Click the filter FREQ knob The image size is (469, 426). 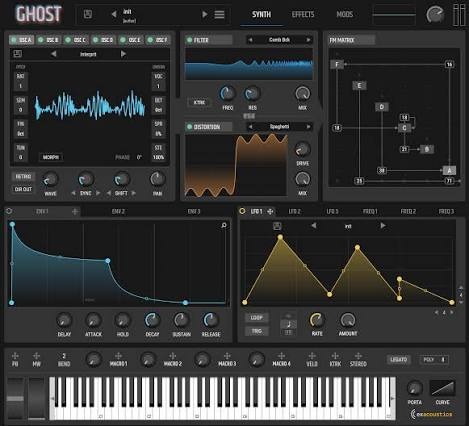tap(227, 94)
